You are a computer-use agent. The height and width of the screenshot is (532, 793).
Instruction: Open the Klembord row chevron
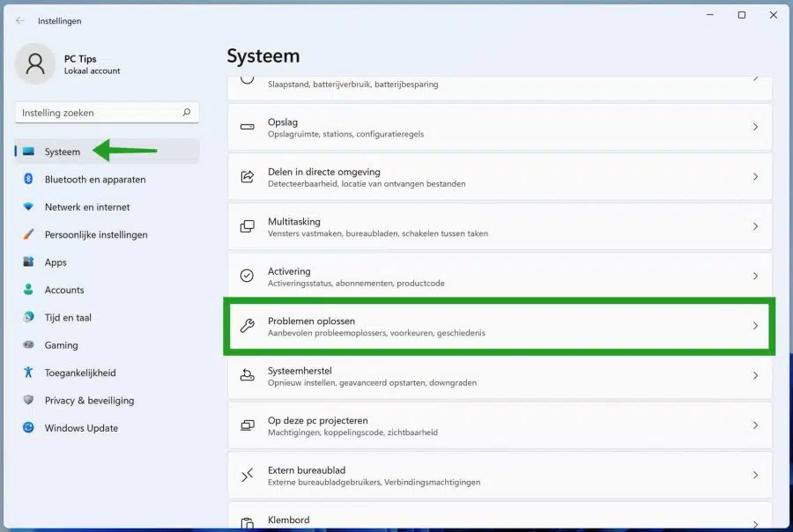(755, 524)
